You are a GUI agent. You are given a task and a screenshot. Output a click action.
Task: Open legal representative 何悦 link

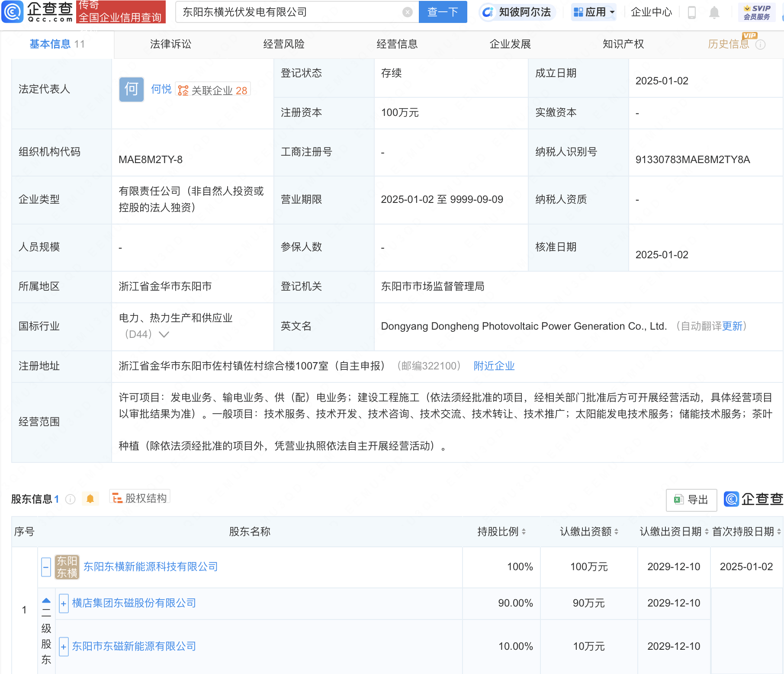[x=161, y=89]
